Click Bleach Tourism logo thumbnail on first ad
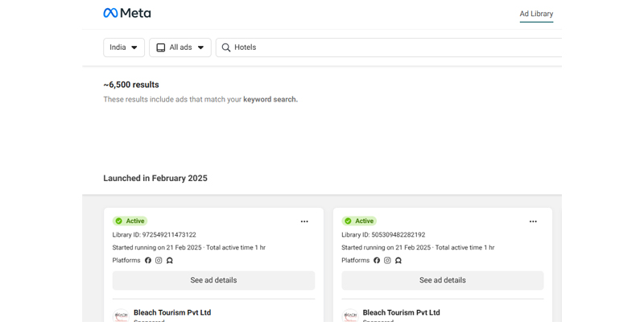The width and height of the screenshot is (644, 322). click(x=122, y=316)
